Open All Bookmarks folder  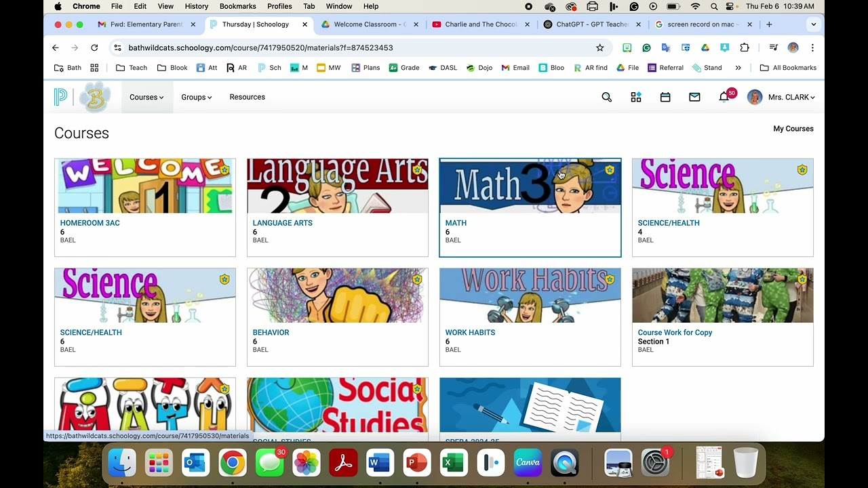788,68
